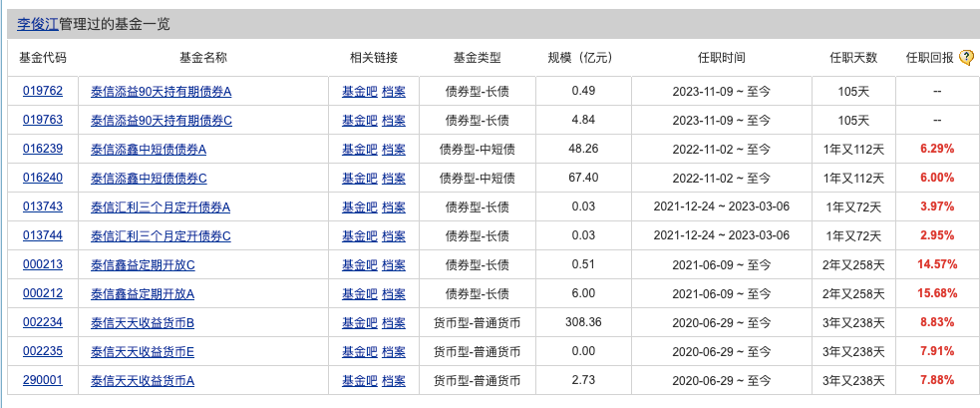Screen dimensions: 980x408
Task: Click 档案 link for fund 002235
Action: (394, 352)
